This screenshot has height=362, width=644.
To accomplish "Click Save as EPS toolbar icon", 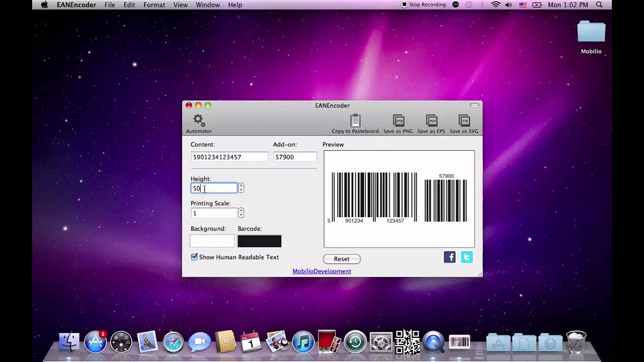I will coord(431,121).
